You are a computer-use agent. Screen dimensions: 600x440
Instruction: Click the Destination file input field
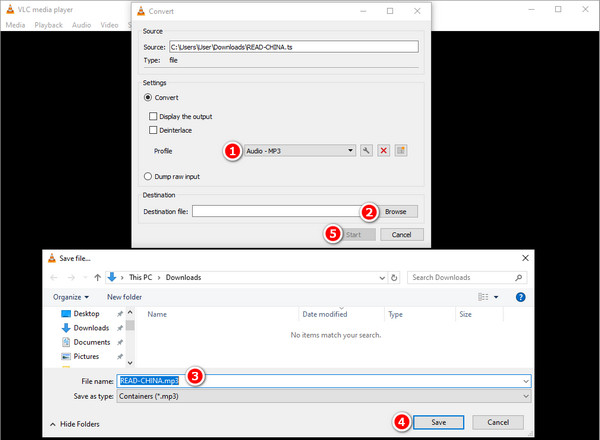coord(279,211)
